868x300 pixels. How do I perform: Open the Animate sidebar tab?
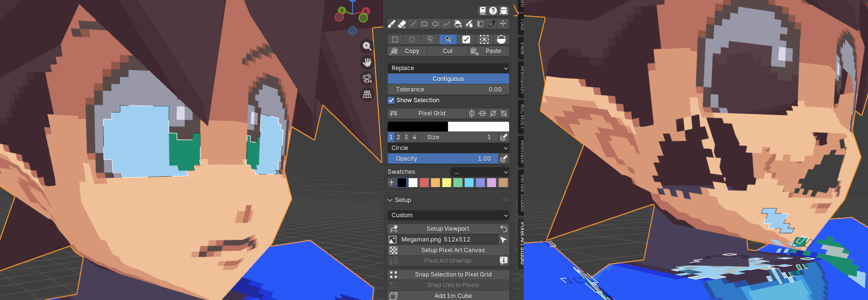pos(521,151)
